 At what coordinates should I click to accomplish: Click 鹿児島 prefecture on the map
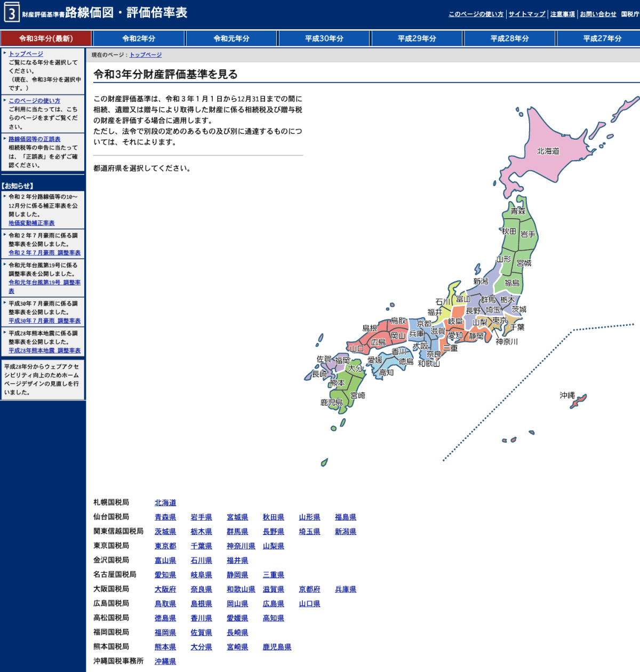point(332,403)
